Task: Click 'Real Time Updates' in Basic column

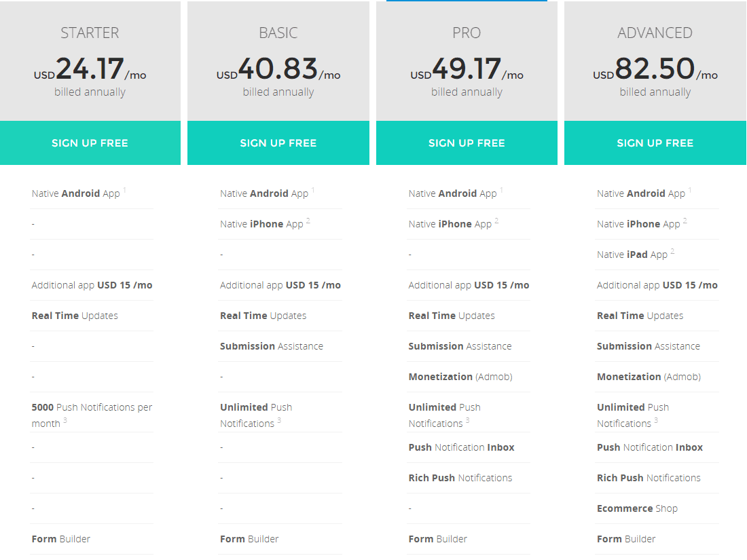Action: 263,316
